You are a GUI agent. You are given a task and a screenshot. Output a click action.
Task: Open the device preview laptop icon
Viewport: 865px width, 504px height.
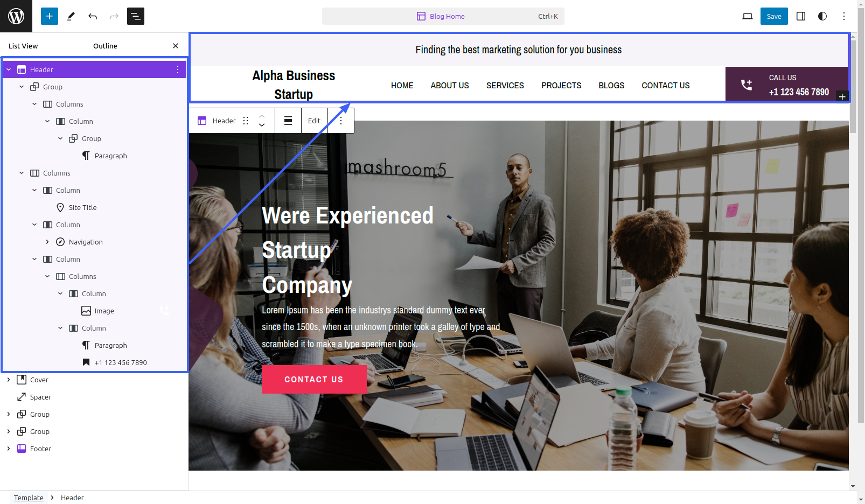coord(748,16)
